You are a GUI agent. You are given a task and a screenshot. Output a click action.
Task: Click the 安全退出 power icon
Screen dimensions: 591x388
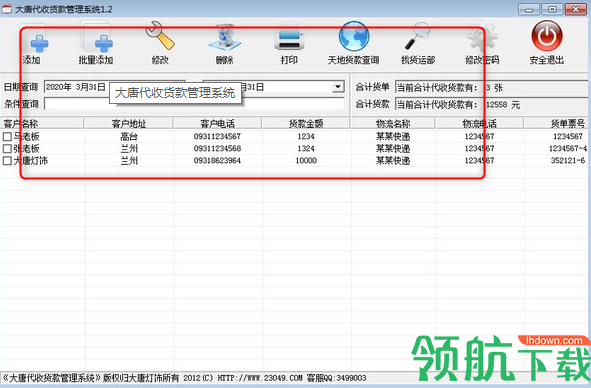[547, 36]
